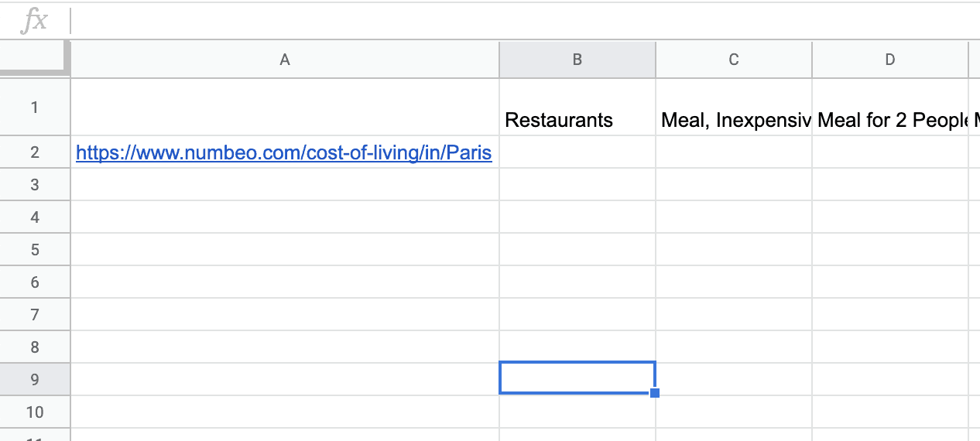Select all cells via corner box
Screen dimensions: 980x441
[35, 60]
